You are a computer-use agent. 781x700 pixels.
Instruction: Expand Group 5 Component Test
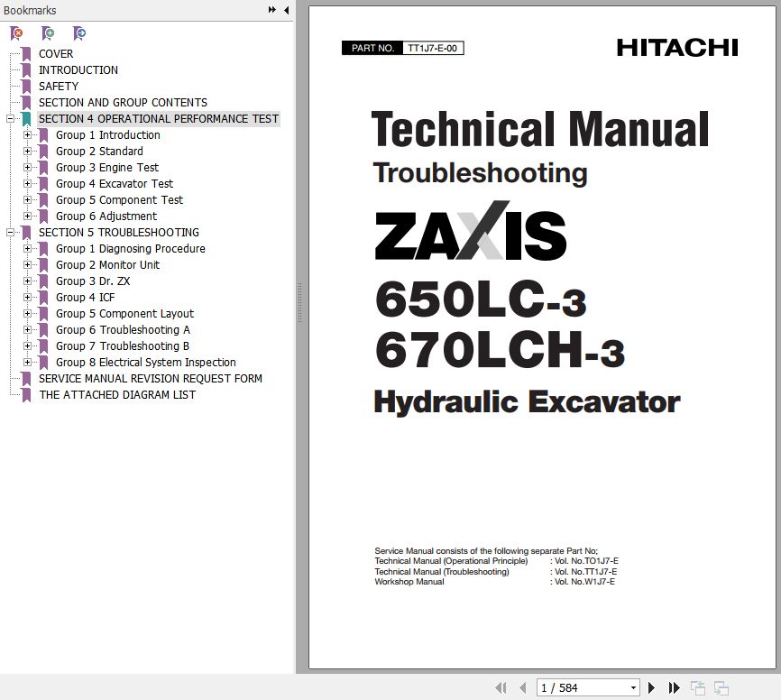pyautogui.click(x=27, y=199)
